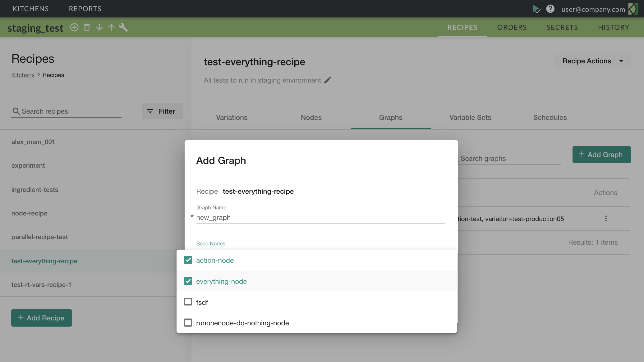
Task: Open three-dot actions menu for graph row
Action: (x=606, y=219)
